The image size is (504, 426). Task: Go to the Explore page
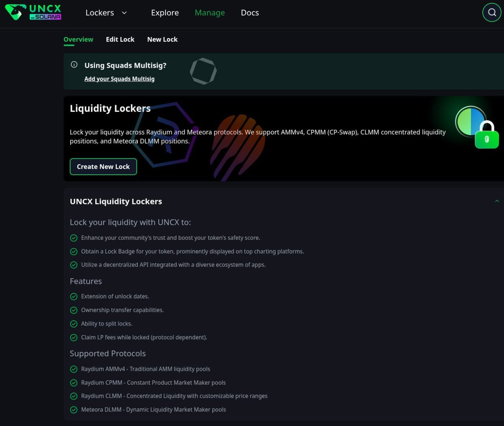[x=165, y=13]
